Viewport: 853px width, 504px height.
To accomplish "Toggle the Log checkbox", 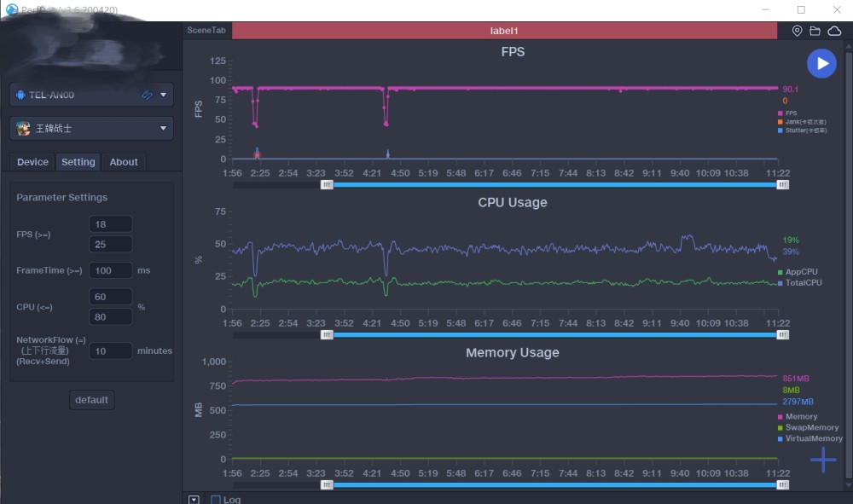I will [x=216, y=499].
